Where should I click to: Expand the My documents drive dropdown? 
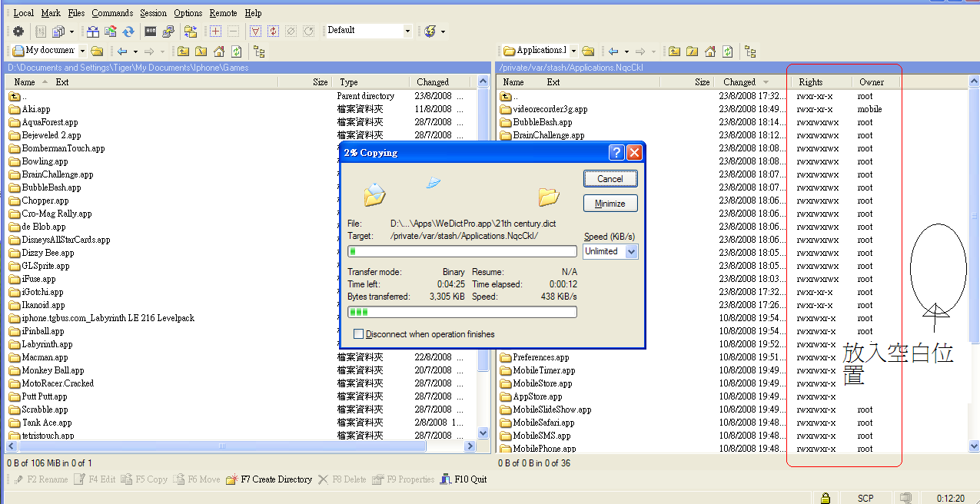(x=82, y=51)
